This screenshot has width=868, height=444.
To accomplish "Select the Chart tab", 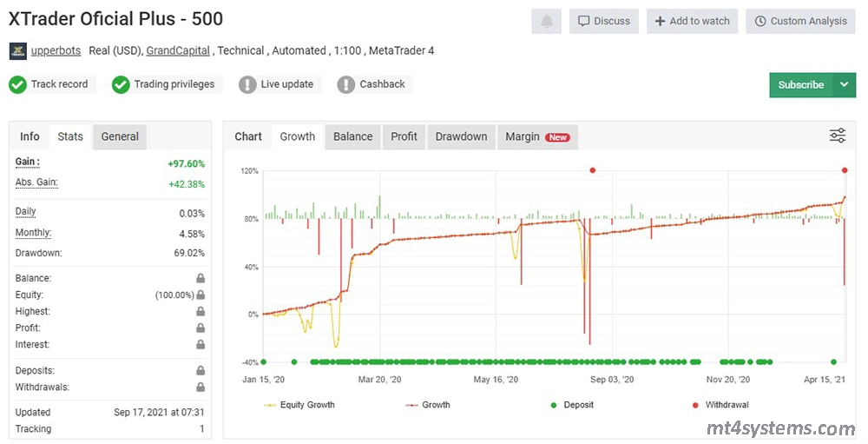I will 248,136.
